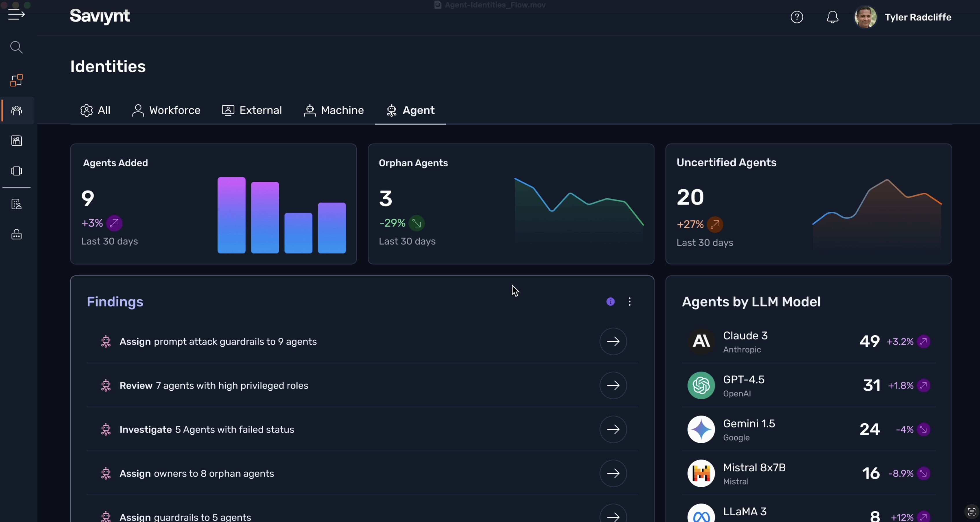Click the Gemini 1.5 model logo
The image size is (980, 522).
701,429
